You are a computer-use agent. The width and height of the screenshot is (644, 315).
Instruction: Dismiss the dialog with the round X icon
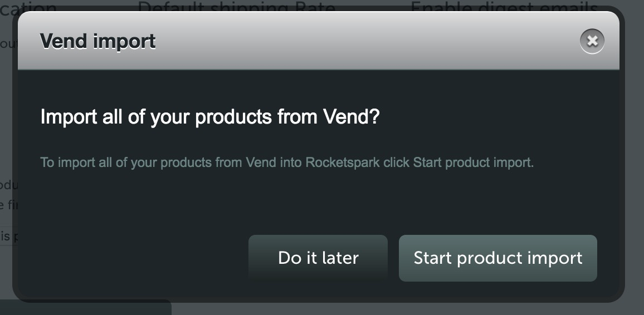(x=592, y=41)
